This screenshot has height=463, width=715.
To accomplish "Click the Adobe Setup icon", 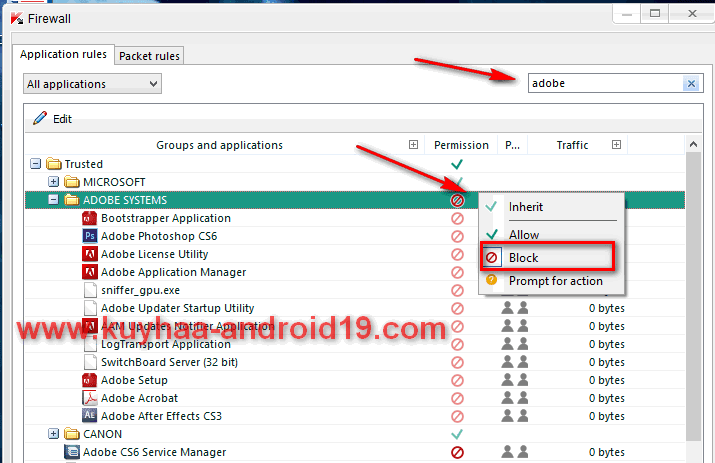I will (89, 380).
